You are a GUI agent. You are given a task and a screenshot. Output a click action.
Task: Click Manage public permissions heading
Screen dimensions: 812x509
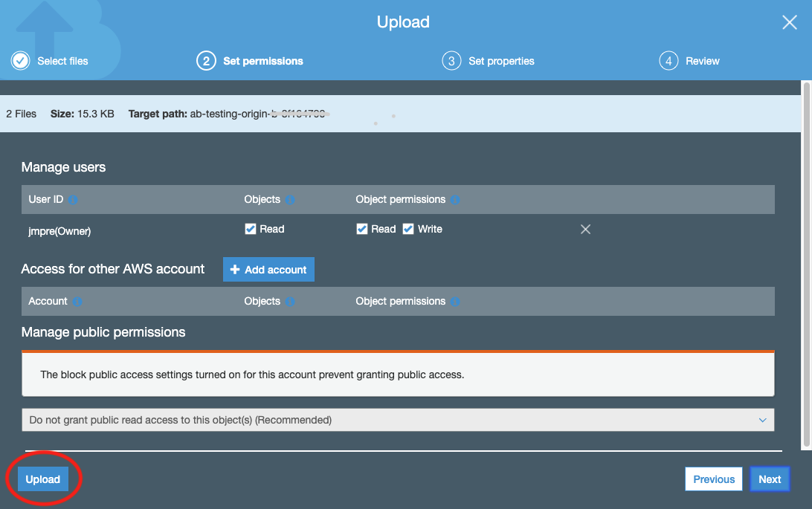tap(103, 332)
